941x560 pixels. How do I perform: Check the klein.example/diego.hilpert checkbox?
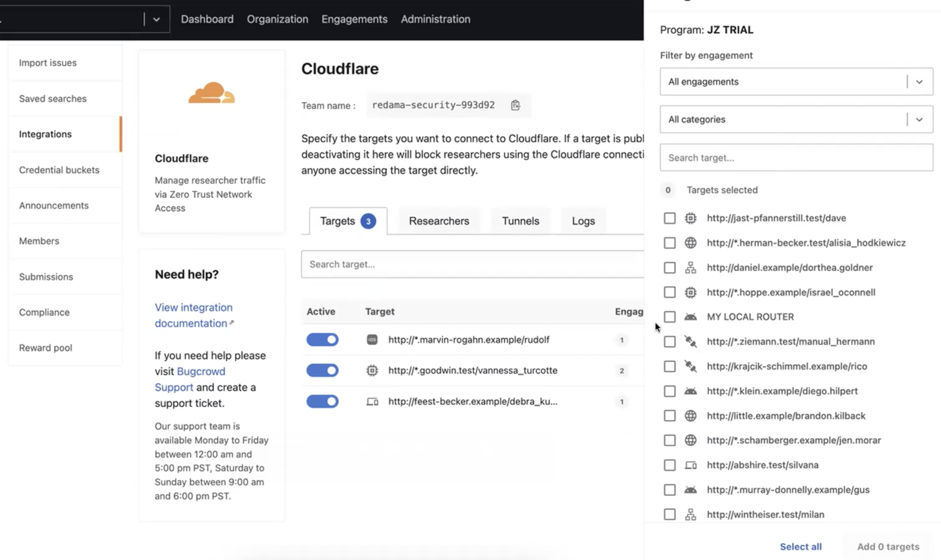point(669,391)
